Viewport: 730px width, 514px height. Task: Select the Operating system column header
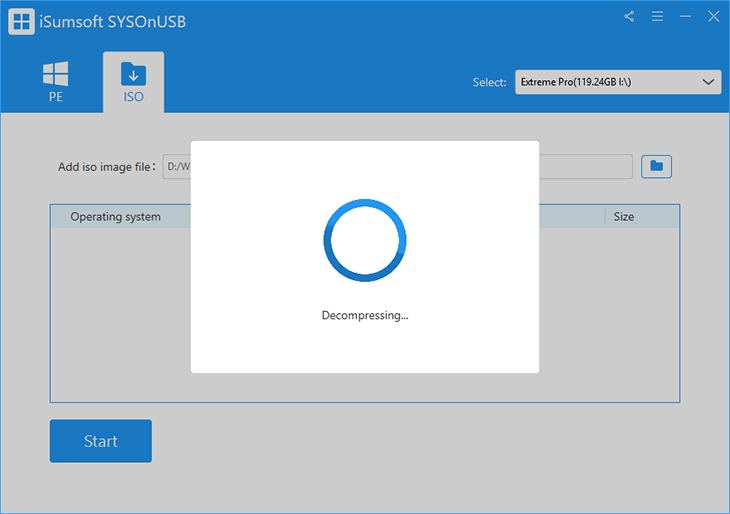click(x=115, y=216)
